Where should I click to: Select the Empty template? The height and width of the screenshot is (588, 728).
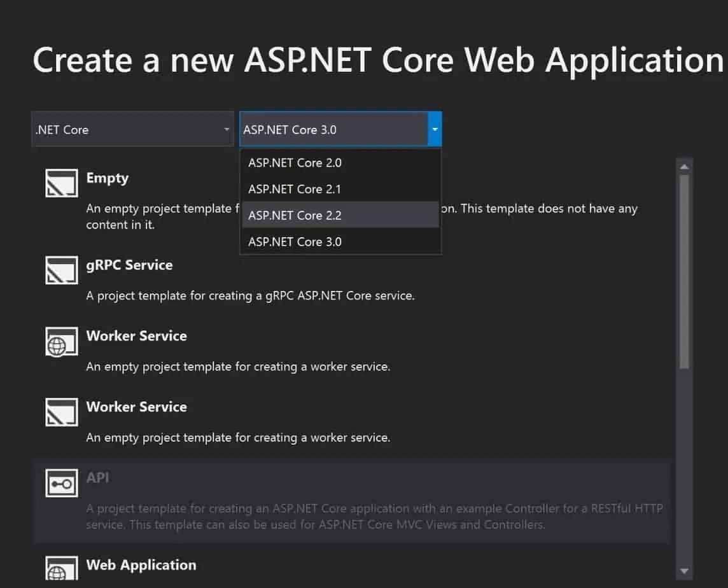[107, 178]
